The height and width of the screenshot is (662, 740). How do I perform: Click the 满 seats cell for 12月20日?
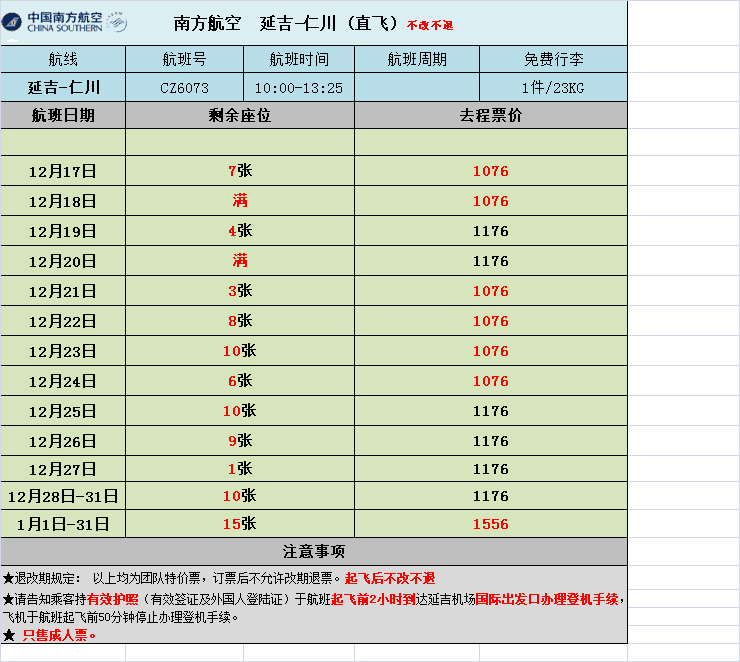click(x=240, y=261)
